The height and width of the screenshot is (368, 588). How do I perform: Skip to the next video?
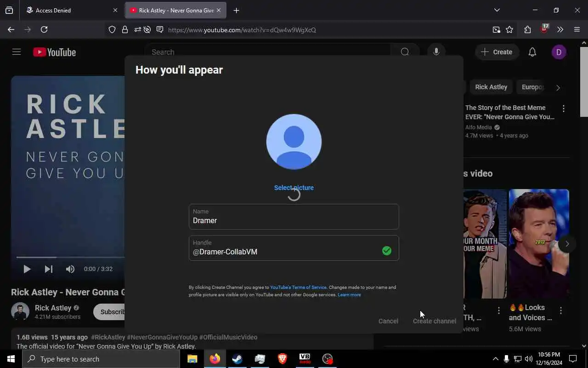pos(48,269)
